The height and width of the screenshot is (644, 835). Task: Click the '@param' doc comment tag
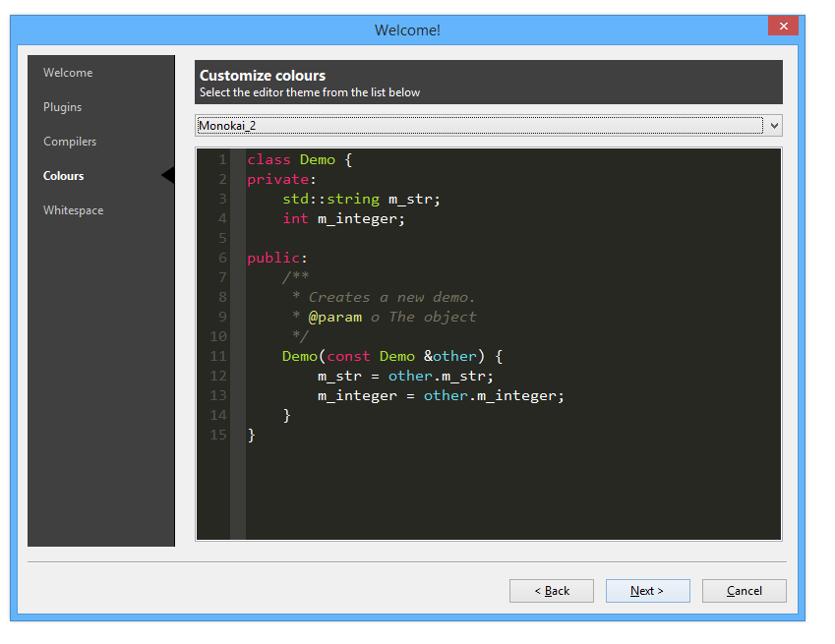point(334,317)
